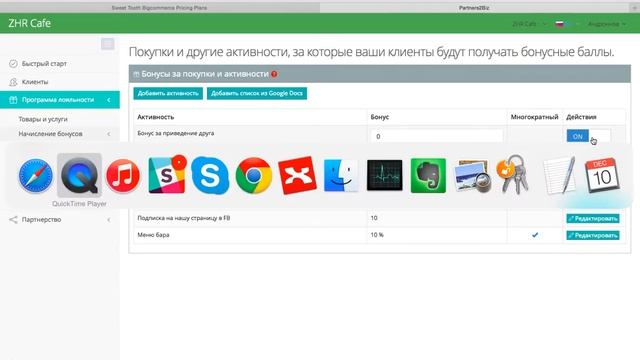Viewport: 640px width, 360px height.
Task: Open Activity Monitor icon
Action: pos(384,176)
